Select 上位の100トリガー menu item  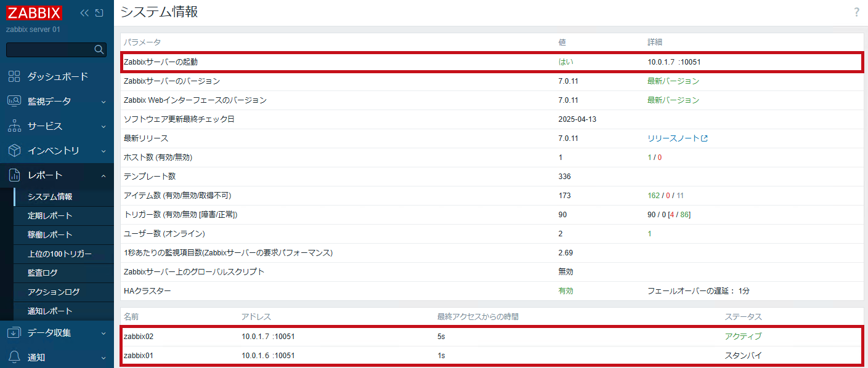click(x=59, y=254)
